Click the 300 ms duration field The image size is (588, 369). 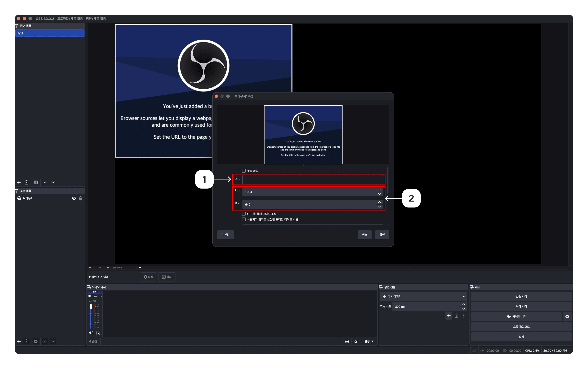(426, 307)
